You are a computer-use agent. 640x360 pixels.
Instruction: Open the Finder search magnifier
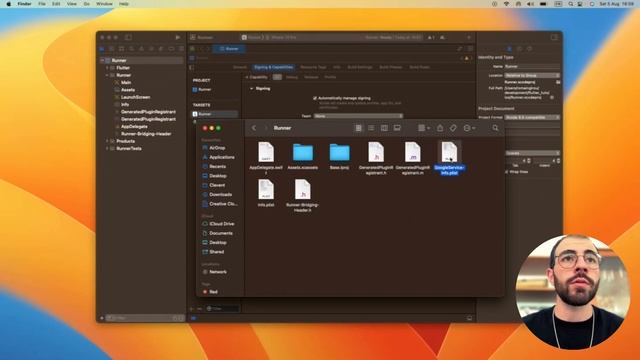click(x=495, y=128)
